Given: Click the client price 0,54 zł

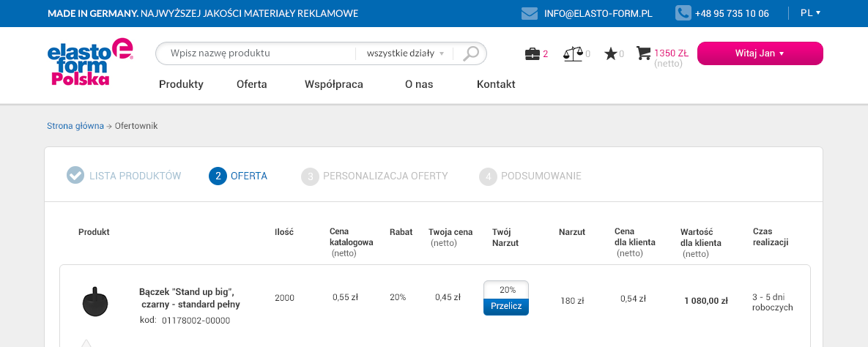Looking at the screenshot, I should click(634, 299).
